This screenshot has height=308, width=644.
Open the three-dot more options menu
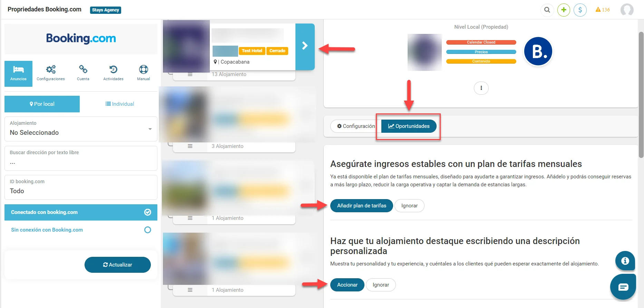[x=481, y=88]
